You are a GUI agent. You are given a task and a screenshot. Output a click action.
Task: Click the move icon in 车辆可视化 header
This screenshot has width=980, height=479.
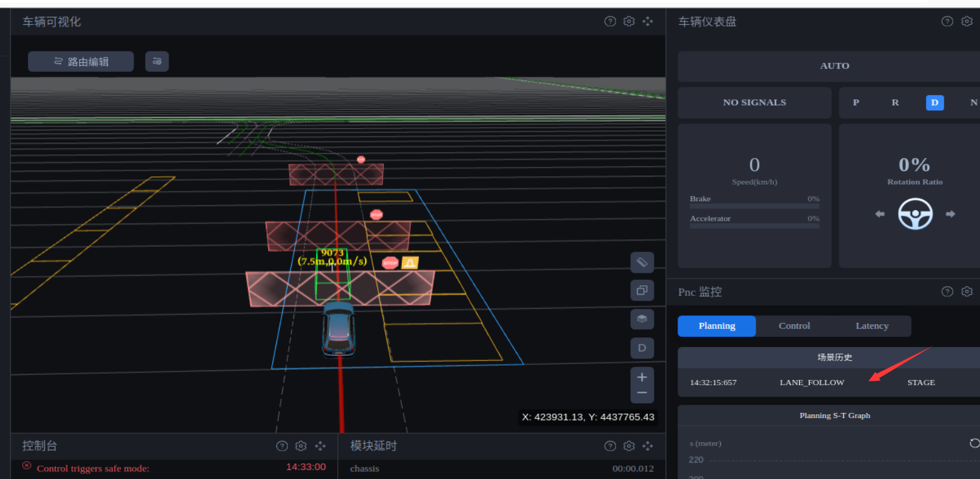(648, 22)
